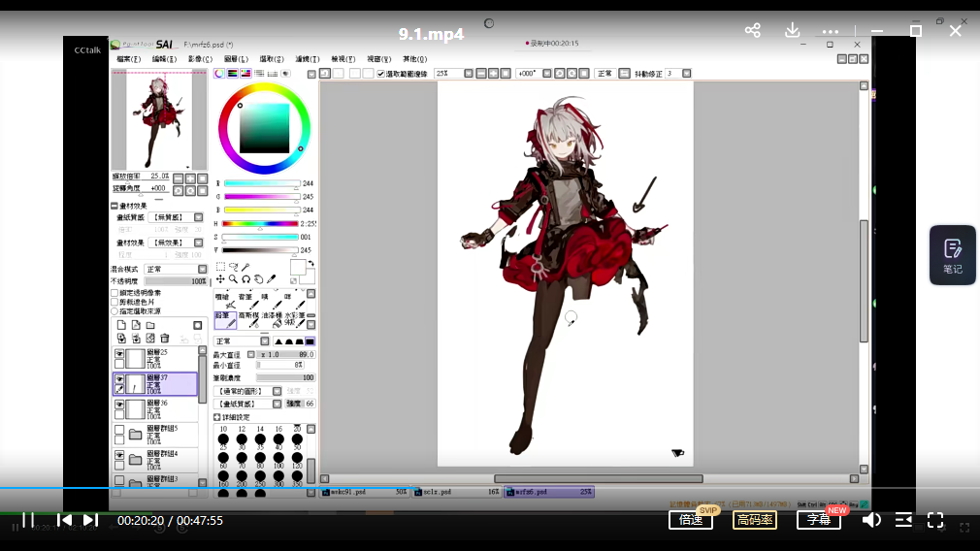
Task: Select the move layer tool
Action: coord(220,279)
